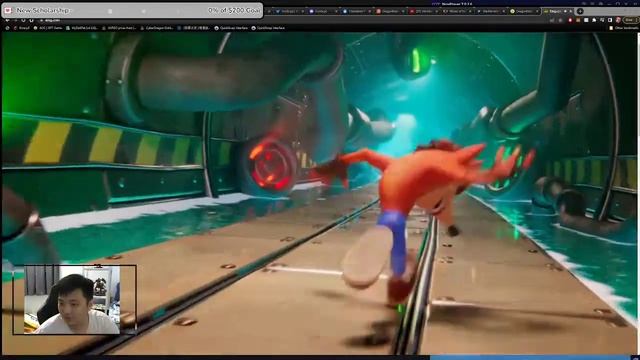
Task: Click the '0% of $200 Goal' text
Action: pyautogui.click(x=234, y=10)
